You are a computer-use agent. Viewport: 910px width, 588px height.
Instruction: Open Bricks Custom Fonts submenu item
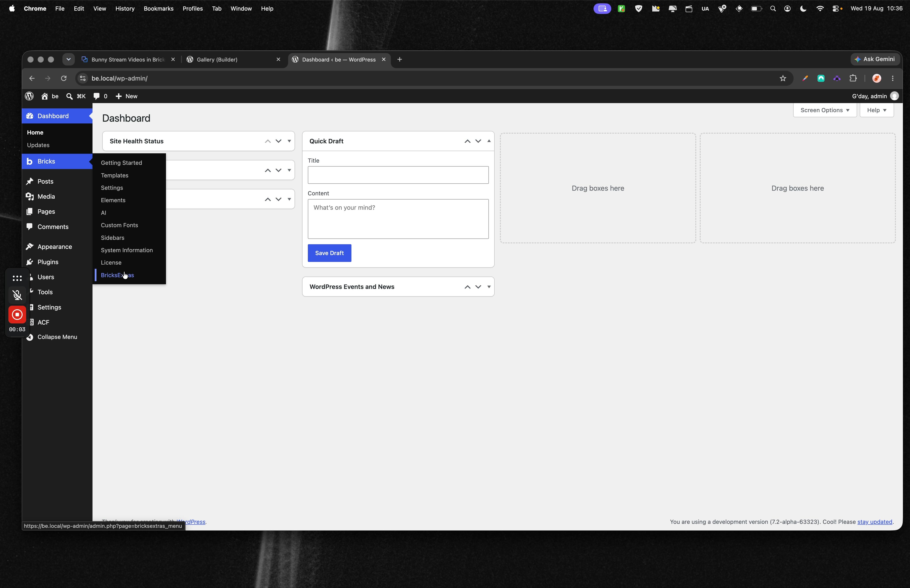[x=120, y=225]
